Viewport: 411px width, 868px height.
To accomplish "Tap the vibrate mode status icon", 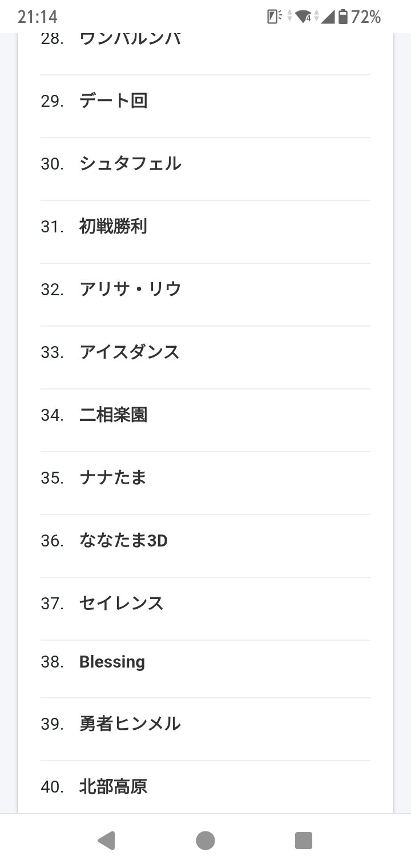I will [x=274, y=17].
